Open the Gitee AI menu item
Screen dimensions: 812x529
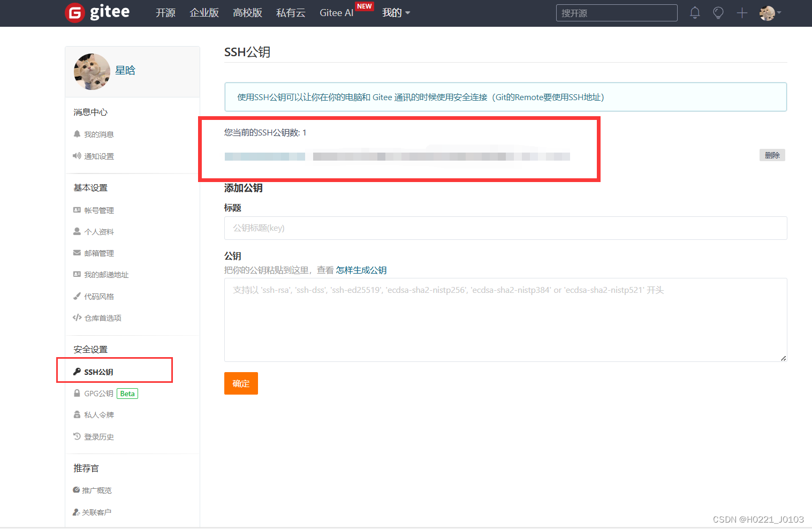click(336, 13)
